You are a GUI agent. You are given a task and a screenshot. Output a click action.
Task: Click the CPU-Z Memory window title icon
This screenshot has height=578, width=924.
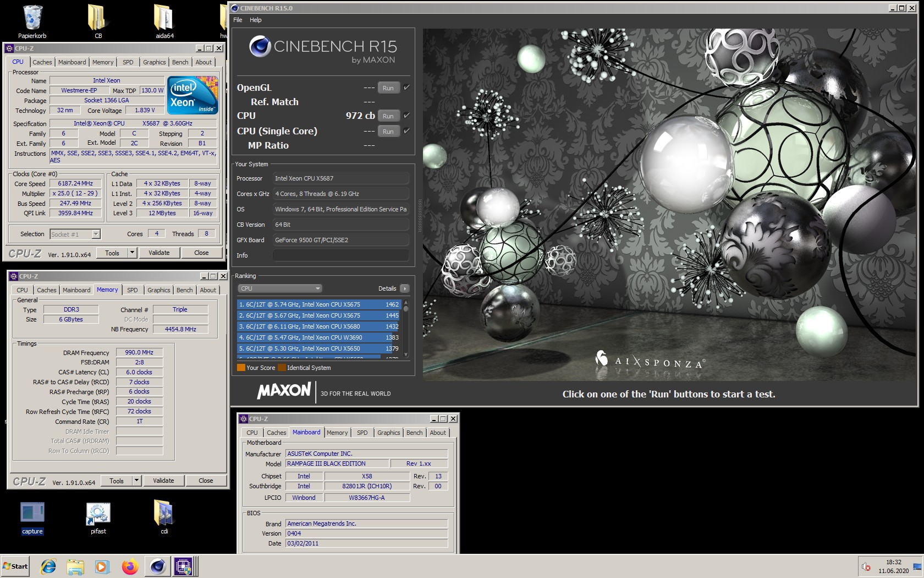click(x=14, y=276)
